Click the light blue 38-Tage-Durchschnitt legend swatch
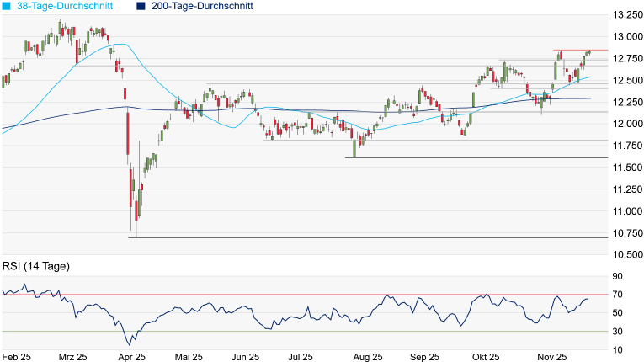 tap(8, 6)
